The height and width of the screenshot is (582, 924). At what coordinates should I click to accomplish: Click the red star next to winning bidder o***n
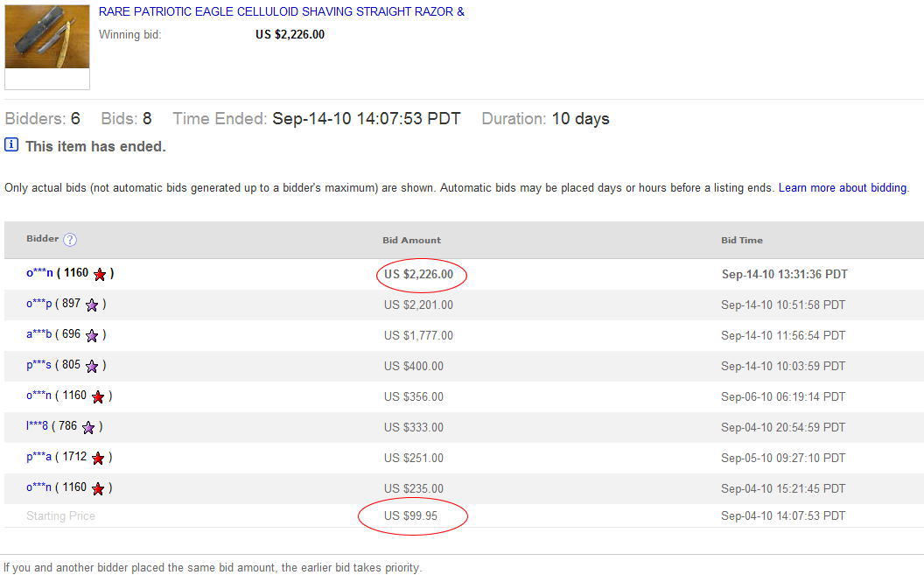[x=100, y=274]
